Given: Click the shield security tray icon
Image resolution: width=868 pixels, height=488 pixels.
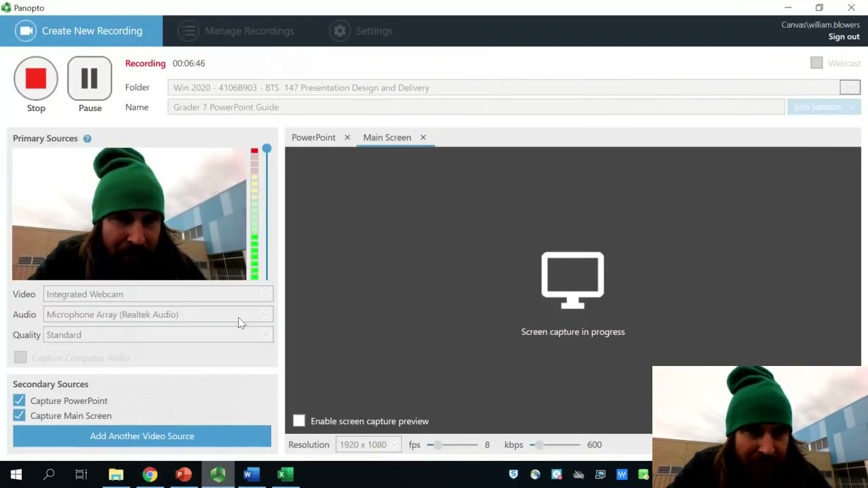Looking at the screenshot, I should click(x=513, y=474).
